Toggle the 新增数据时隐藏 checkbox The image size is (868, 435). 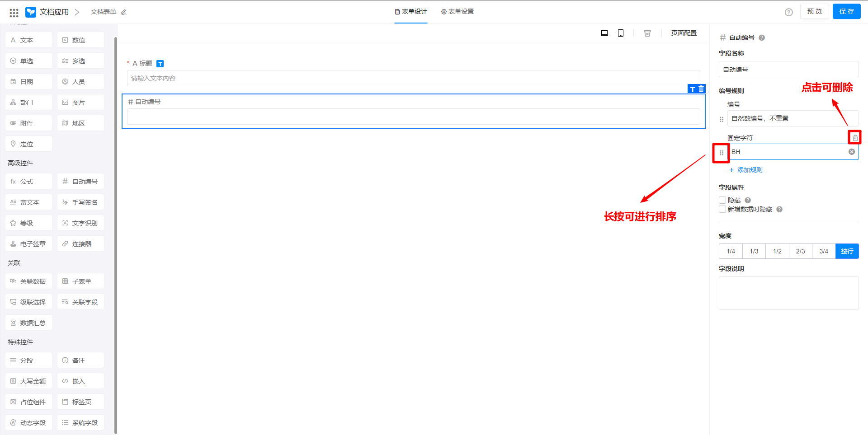[x=722, y=209]
